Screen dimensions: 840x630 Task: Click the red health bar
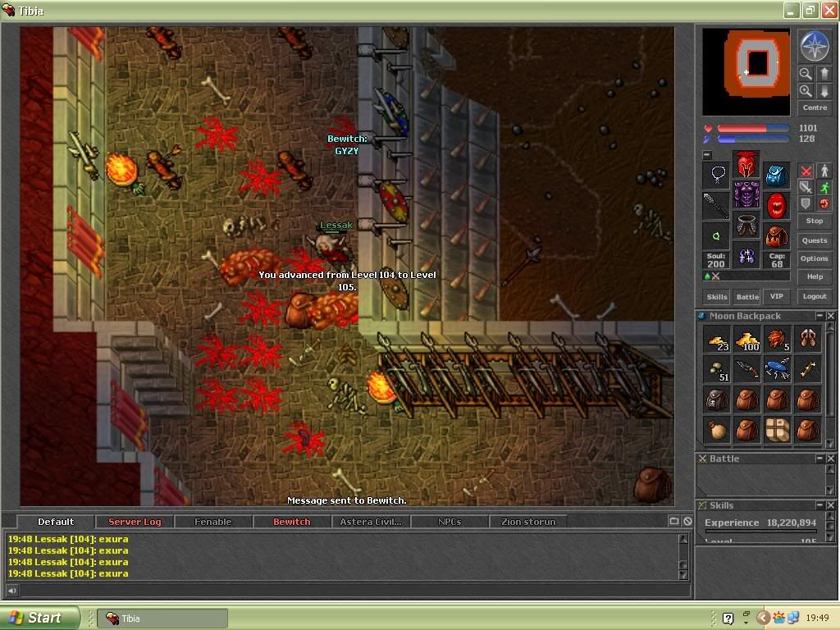pos(753,129)
